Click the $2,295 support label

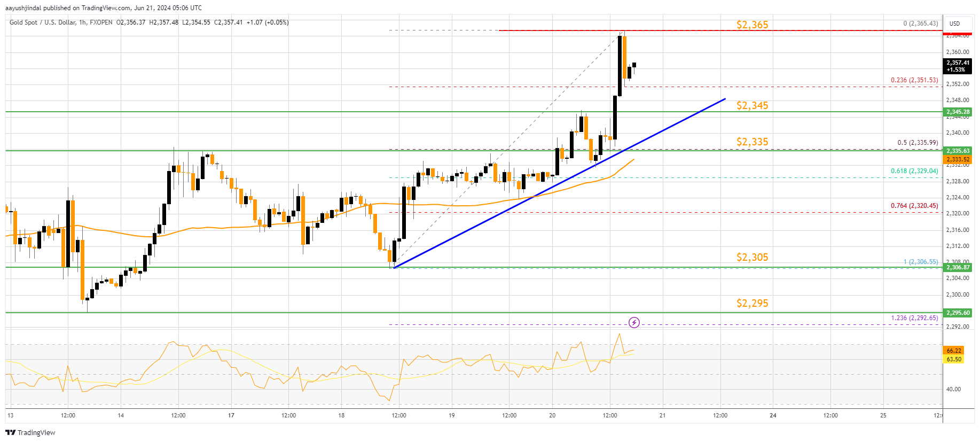point(752,303)
